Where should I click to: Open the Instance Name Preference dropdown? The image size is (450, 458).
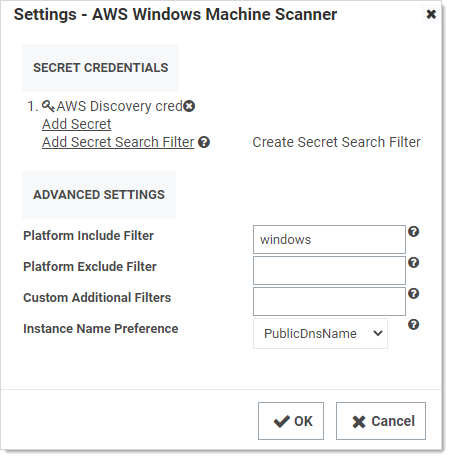(320, 333)
